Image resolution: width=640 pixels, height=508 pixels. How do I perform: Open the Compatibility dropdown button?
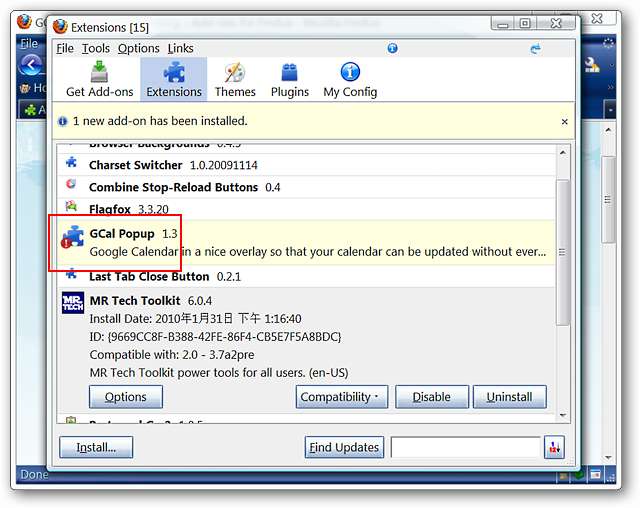pyautogui.click(x=342, y=397)
